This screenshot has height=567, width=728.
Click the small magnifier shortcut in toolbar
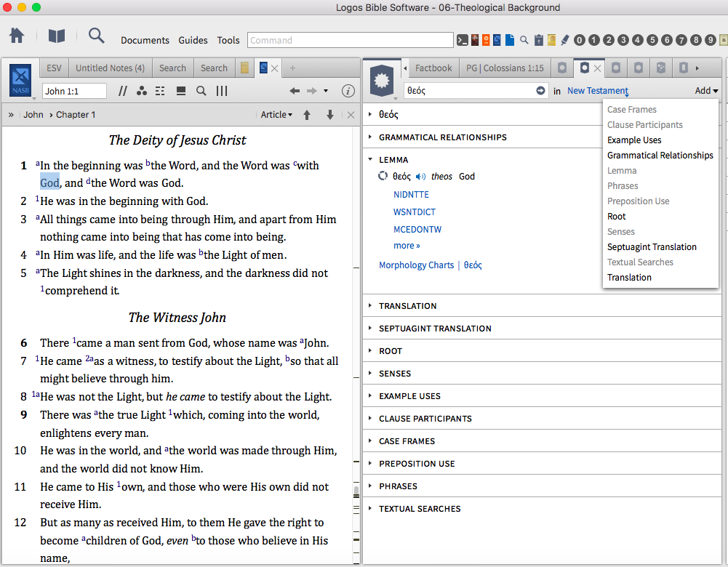[x=524, y=40]
